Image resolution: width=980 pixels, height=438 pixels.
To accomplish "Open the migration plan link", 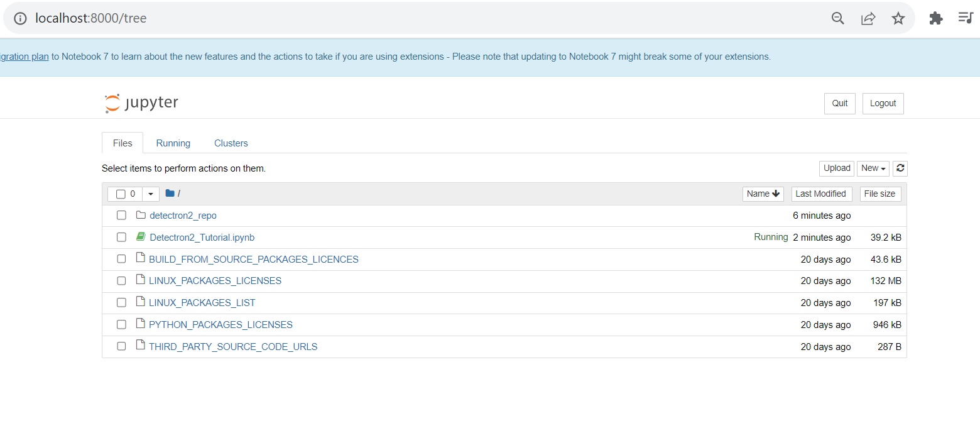I will tap(24, 56).
